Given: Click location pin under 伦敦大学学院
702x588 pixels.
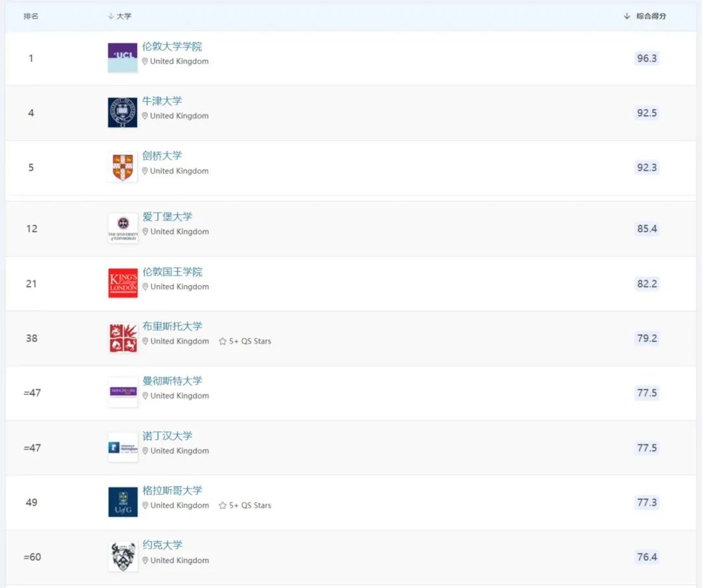Looking at the screenshot, I should pyautogui.click(x=145, y=61).
